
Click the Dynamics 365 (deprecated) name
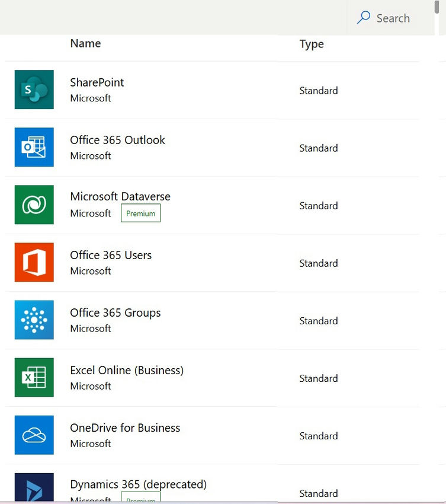click(138, 484)
